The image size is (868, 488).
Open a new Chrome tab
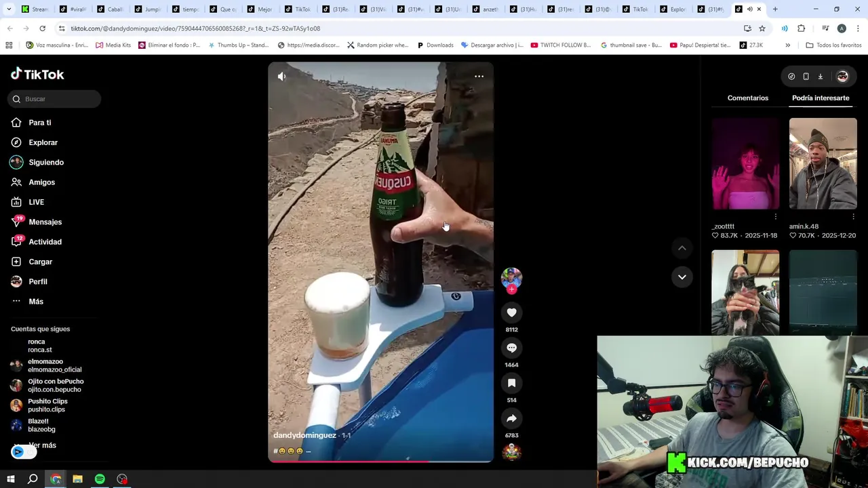click(775, 9)
